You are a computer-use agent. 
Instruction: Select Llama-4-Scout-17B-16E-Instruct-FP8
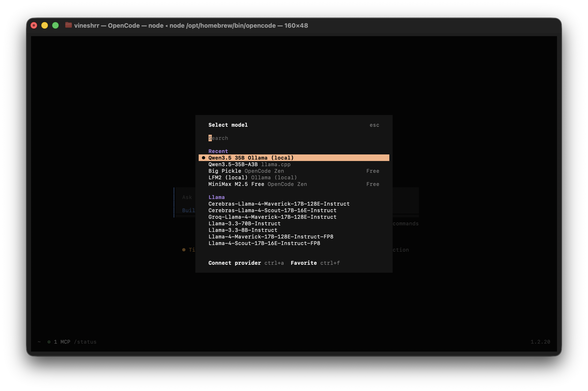coord(264,243)
